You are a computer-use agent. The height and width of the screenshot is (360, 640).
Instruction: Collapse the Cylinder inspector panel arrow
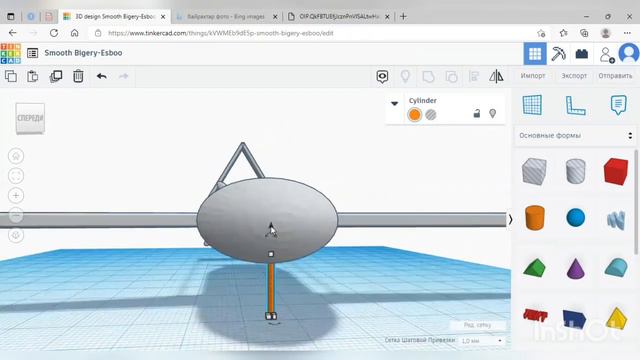[394, 103]
